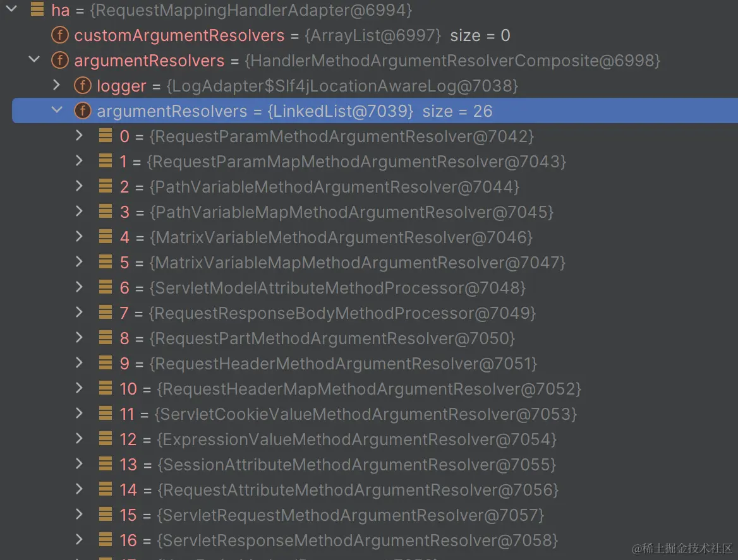Click the list element icon for index 8
Screen dimensions: 738x560
click(106, 338)
